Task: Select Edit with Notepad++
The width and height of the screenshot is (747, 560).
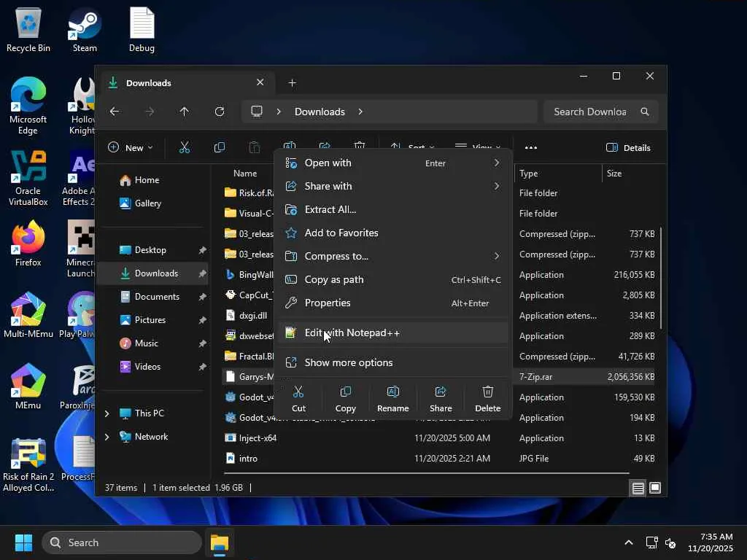Action: [352, 333]
